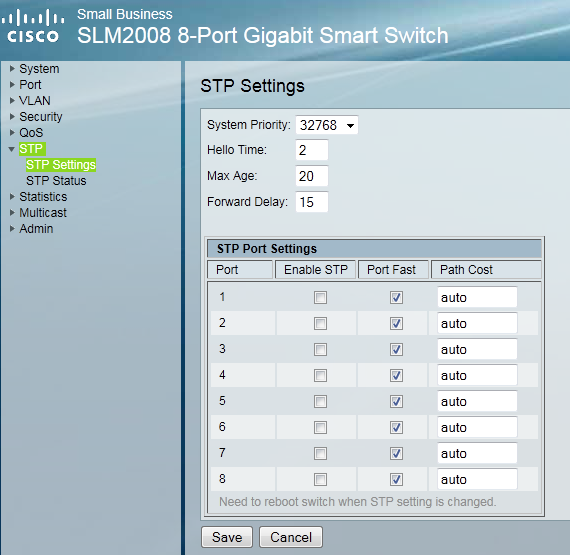The width and height of the screenshot is (570, 555).
Task: Open the STP Status page
Action: tap(56, 181)
